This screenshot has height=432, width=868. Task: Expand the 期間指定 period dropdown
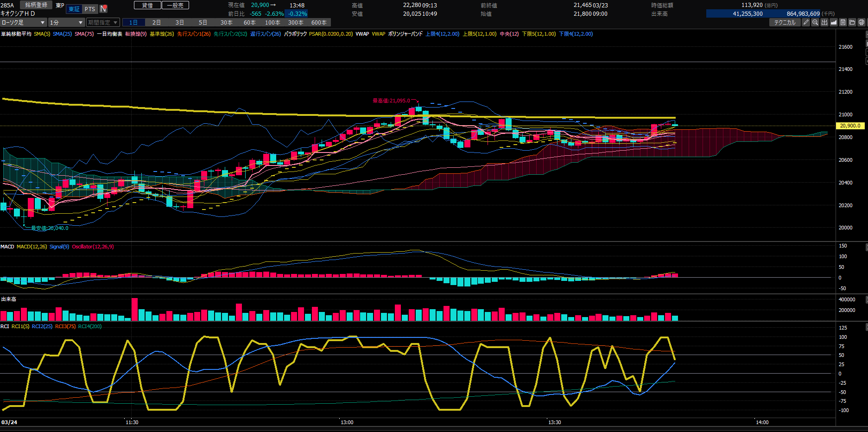[103, 22]
